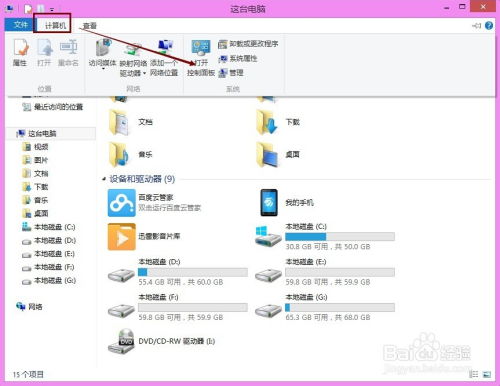Open the 文件 menu tab
Viewport: 500px width, 386px height.
[x=19, y=25]
